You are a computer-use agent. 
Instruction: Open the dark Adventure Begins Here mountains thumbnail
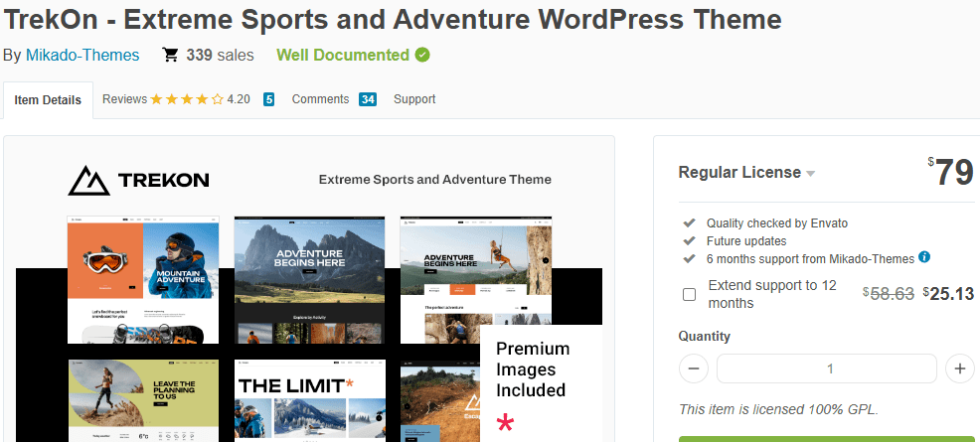click(310, 280)
